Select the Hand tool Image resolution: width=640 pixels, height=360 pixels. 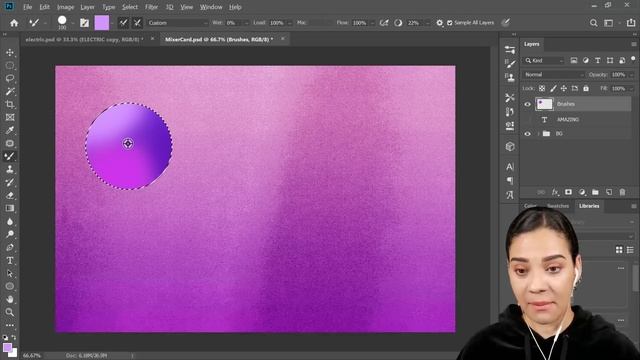(x=10, y=299)
